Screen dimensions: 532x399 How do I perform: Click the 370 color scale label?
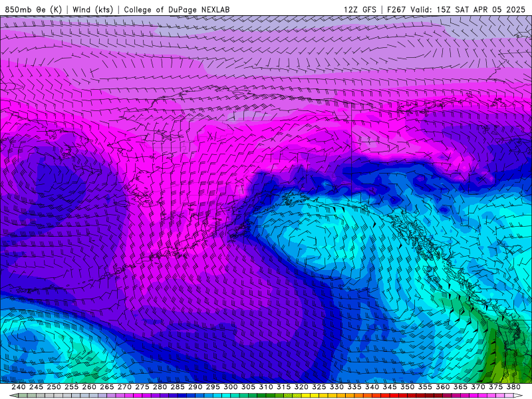pos(478,387)
